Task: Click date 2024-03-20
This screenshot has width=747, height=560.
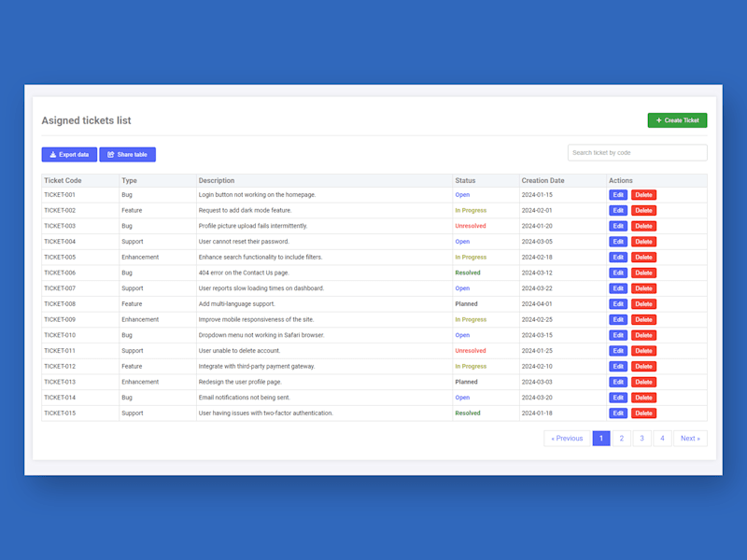Action: click(537, 398)
